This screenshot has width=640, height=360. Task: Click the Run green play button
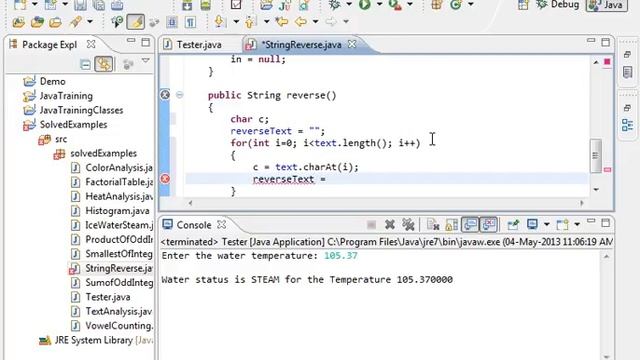coord(364,4)
